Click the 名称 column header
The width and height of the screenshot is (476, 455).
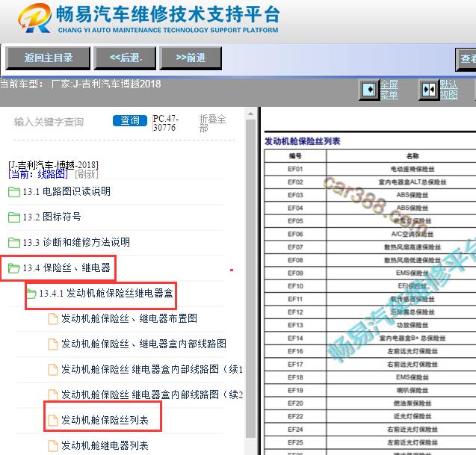coord(412,156)
